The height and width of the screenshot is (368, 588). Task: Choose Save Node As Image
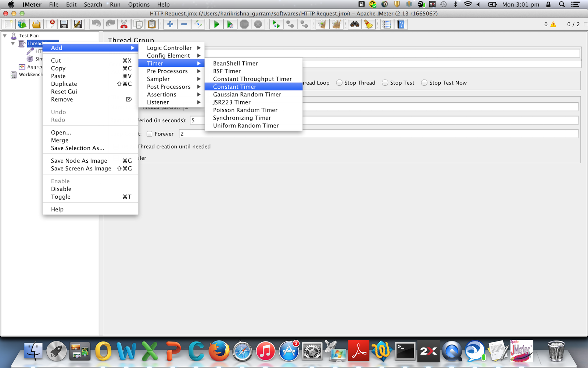pos(79,160)
